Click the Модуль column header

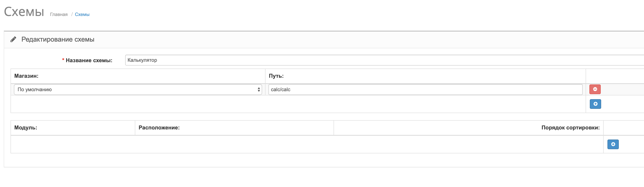coord(25,128)
